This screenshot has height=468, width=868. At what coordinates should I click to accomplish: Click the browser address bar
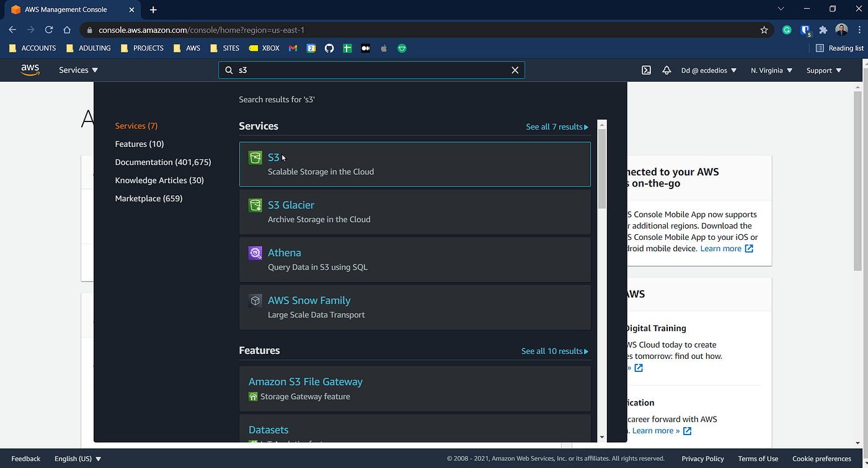point(427,30)
